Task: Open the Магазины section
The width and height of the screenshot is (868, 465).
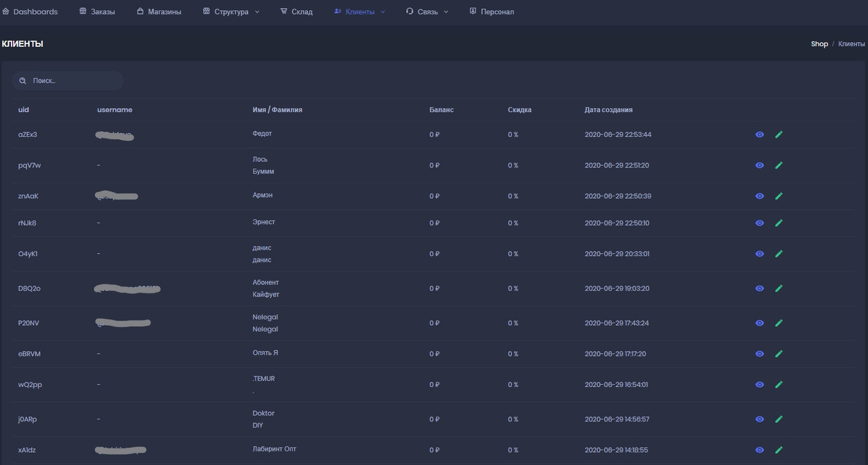Action: (x=159, y=12)
